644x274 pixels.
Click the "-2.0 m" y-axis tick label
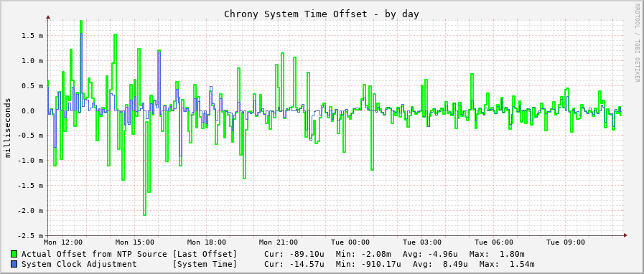(30, 211)
